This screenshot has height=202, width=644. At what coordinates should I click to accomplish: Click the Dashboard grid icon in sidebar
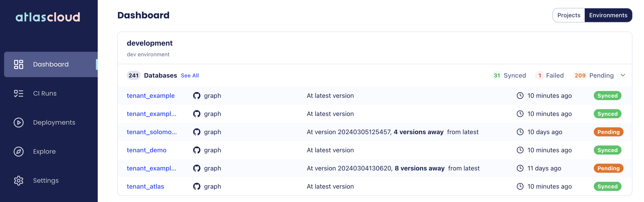(x=18, y=64)
